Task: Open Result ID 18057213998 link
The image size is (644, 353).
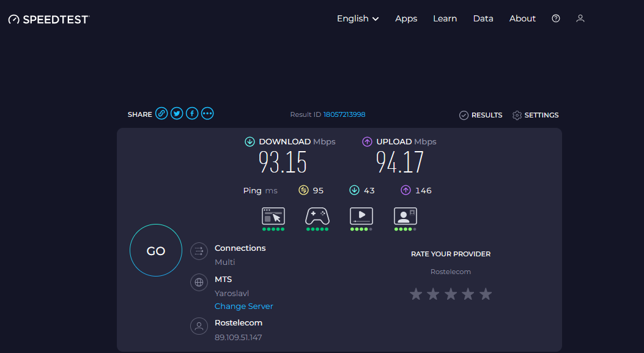Action: coord(344,114)
